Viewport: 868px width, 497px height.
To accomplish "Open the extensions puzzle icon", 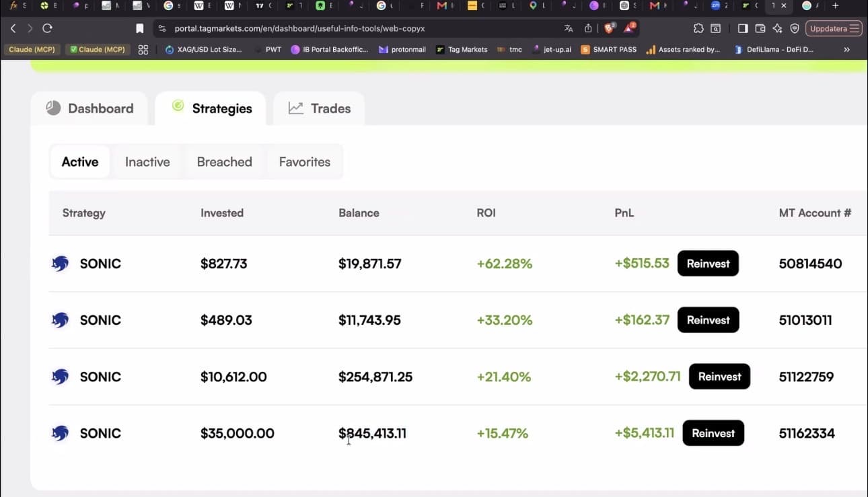I will pyautogui.click(x=698, y=28).
